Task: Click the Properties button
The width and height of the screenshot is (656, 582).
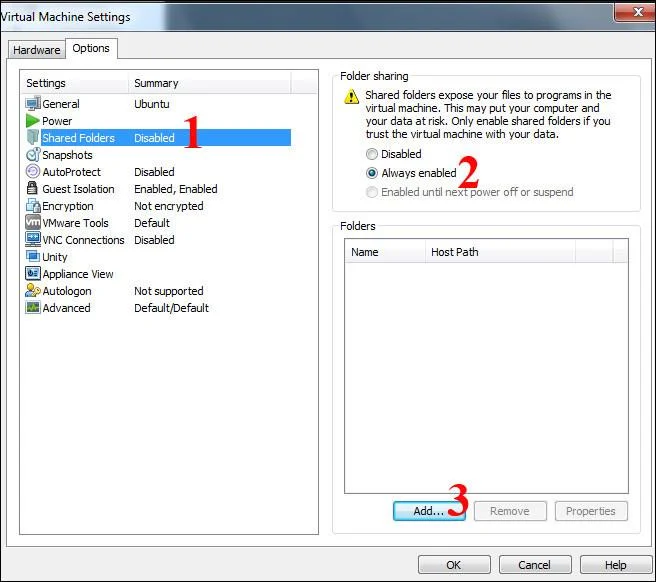Action: (x=591, y=511)
